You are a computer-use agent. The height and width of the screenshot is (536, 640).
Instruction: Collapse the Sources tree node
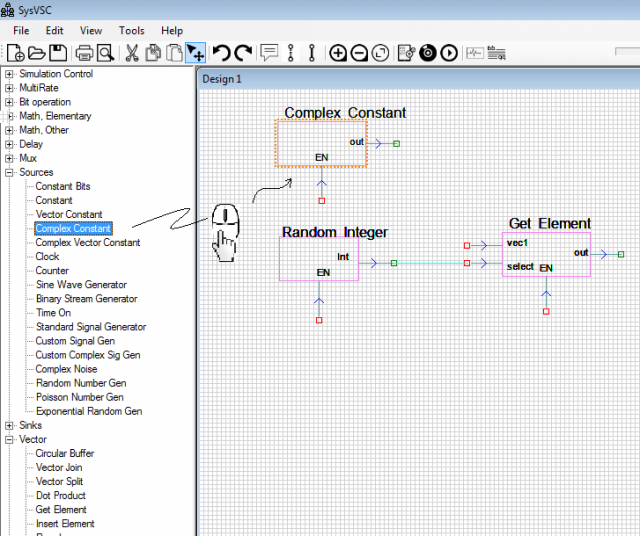[x=9, y=172]
